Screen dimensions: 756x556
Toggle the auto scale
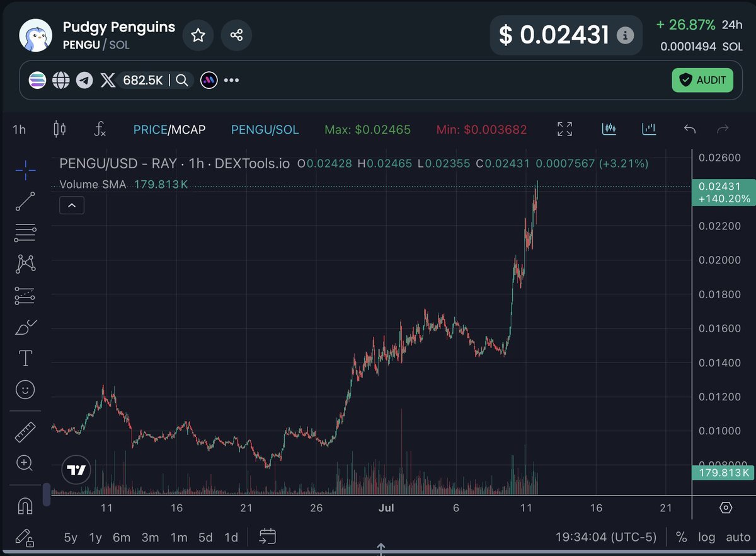(x=738, y=538)
